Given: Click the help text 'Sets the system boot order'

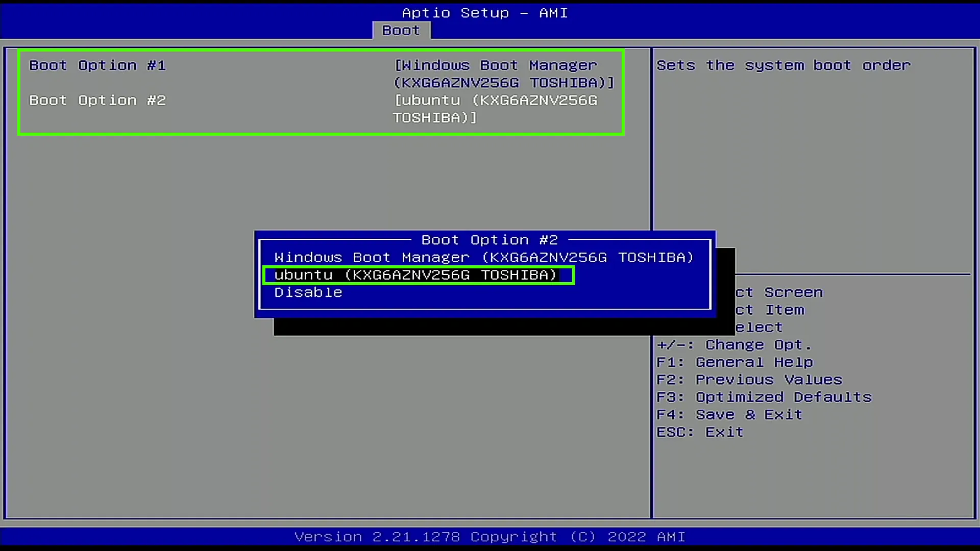Looking at the screenshot, I should (x=783, y=65).
